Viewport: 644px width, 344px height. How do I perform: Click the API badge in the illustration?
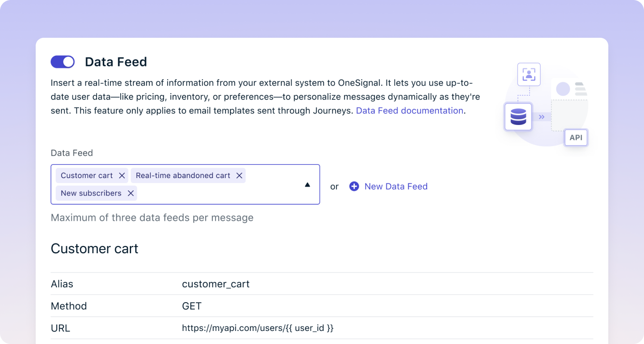[576, 138]
